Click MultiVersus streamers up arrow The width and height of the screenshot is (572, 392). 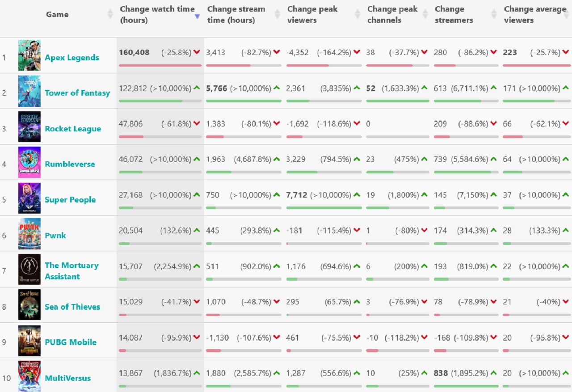tap(493, 373)
